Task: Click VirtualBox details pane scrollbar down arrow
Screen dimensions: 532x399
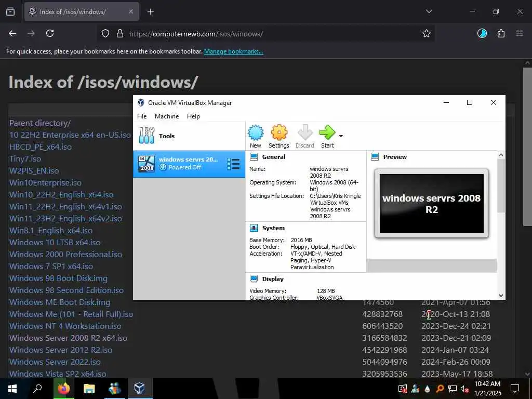Action: pyautogui.click(x=501, y=296)
